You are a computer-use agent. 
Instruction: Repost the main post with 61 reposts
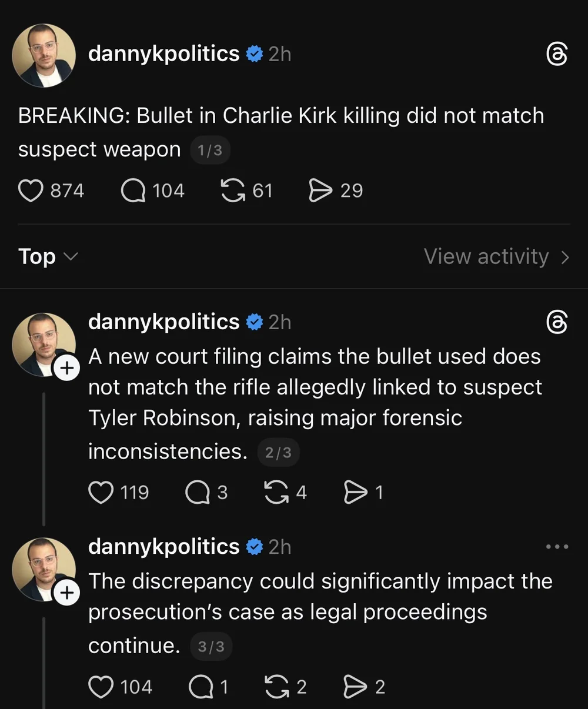[x=233, y=190]
